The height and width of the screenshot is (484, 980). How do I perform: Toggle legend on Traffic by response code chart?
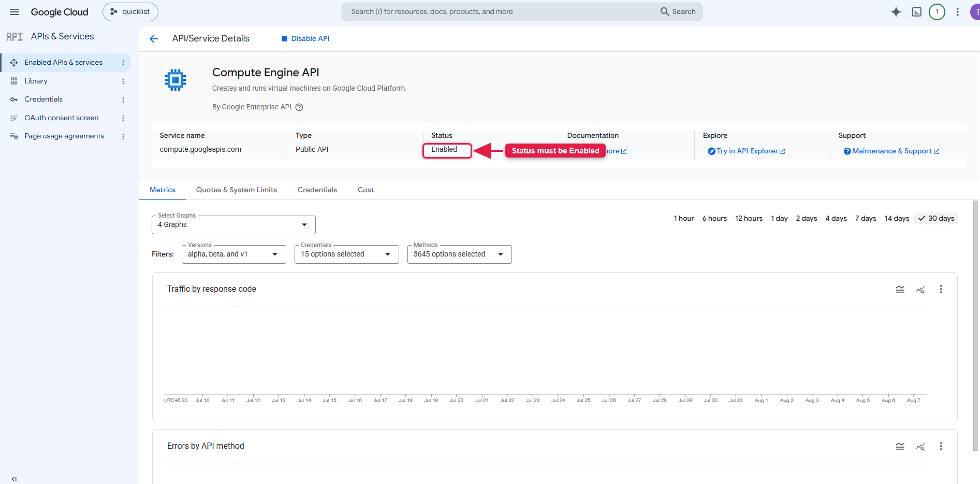coord(900,289)
